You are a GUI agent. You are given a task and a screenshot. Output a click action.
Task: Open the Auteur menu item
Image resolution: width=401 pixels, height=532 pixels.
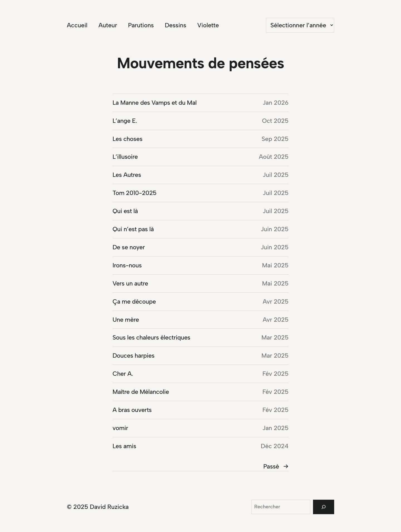[107, 25]
